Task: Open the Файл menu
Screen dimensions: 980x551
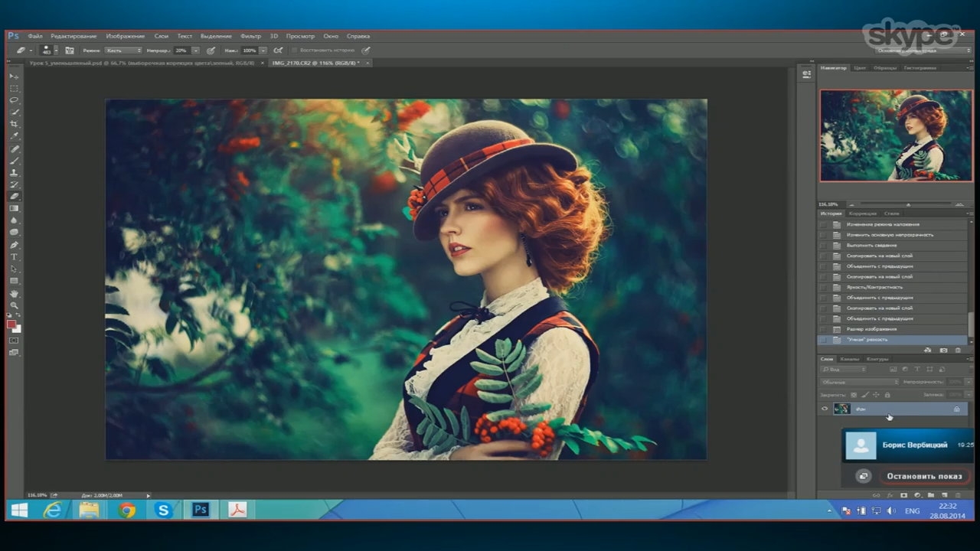Action: (x=34, y=36)
